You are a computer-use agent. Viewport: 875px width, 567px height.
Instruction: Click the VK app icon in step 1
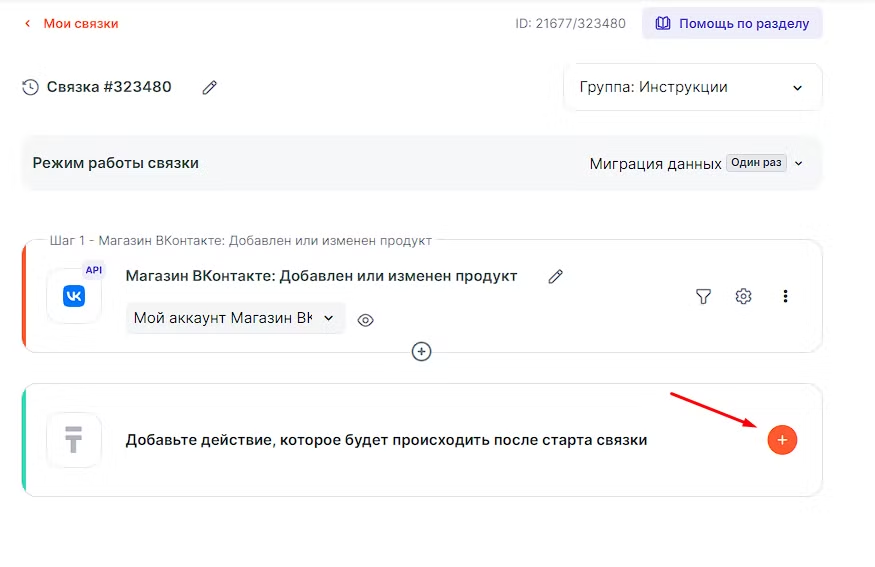74,296
